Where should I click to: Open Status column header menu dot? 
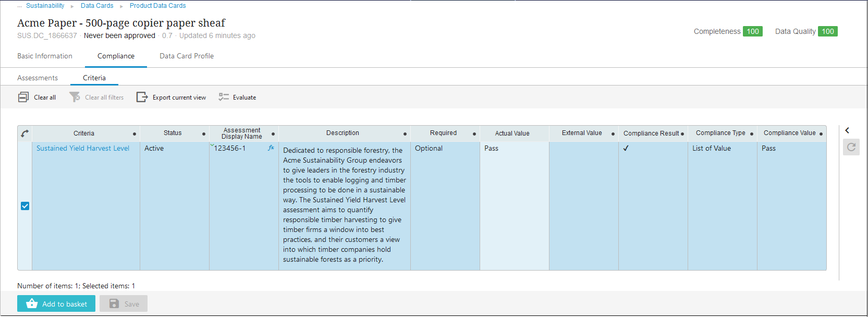pyautogui.click(x=204, y=134)
